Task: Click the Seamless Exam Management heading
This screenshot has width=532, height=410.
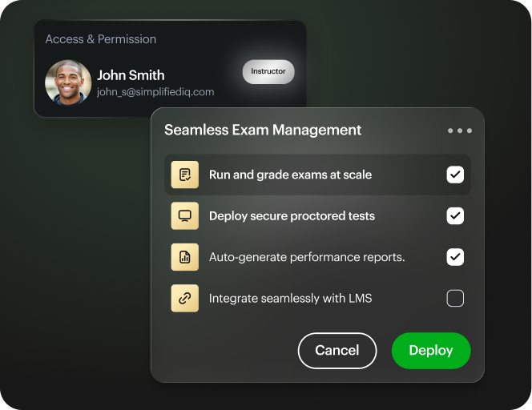Action: (263, 130)
